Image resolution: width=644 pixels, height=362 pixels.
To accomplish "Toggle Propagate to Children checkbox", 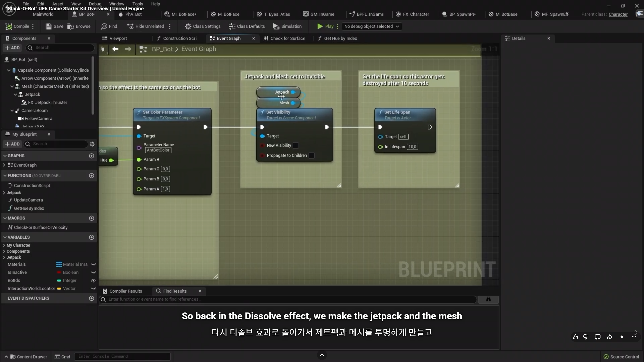I will pos(312,155).
